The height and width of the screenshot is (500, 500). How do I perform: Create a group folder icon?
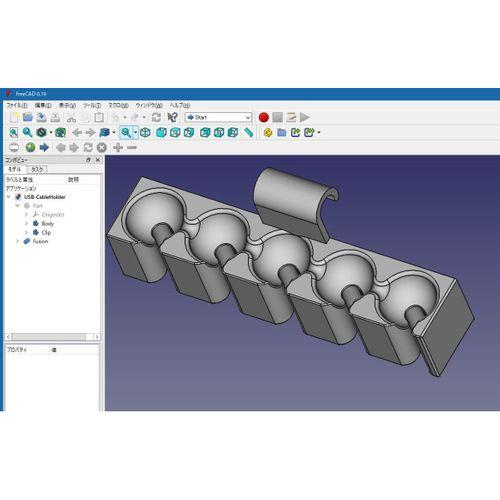(x=282, y=133)
